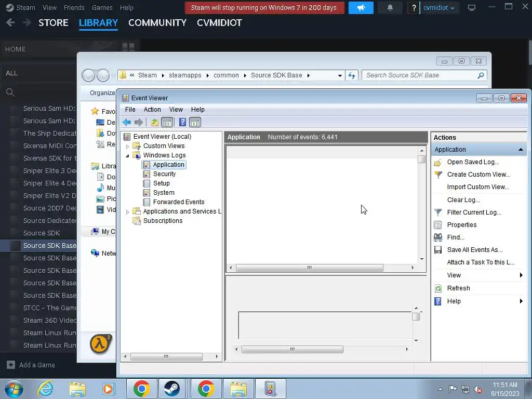
Task: Open the Games menu in Steam
Action: pyautogui.click(x=102, y=7)
